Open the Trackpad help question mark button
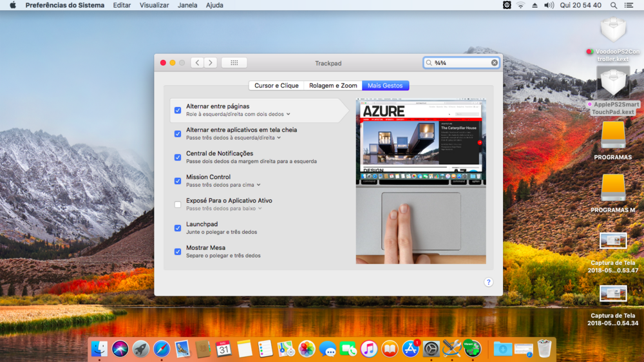Screen dimensions: 644x362 (x=488, y=282)
